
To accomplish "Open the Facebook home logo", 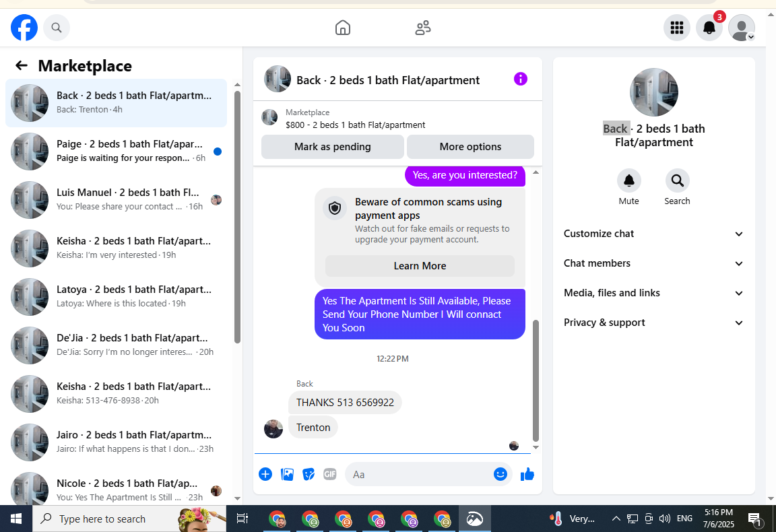I will click(24, 28).
